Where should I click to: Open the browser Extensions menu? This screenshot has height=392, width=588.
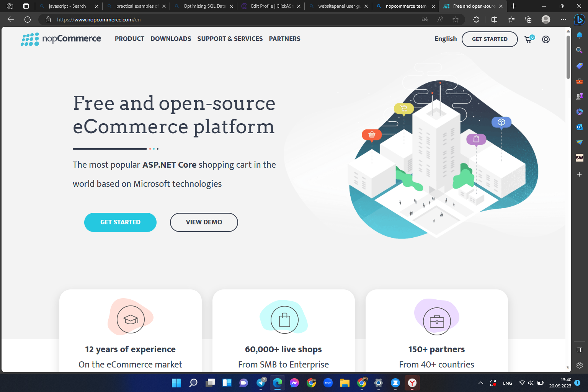coord(476,20)
